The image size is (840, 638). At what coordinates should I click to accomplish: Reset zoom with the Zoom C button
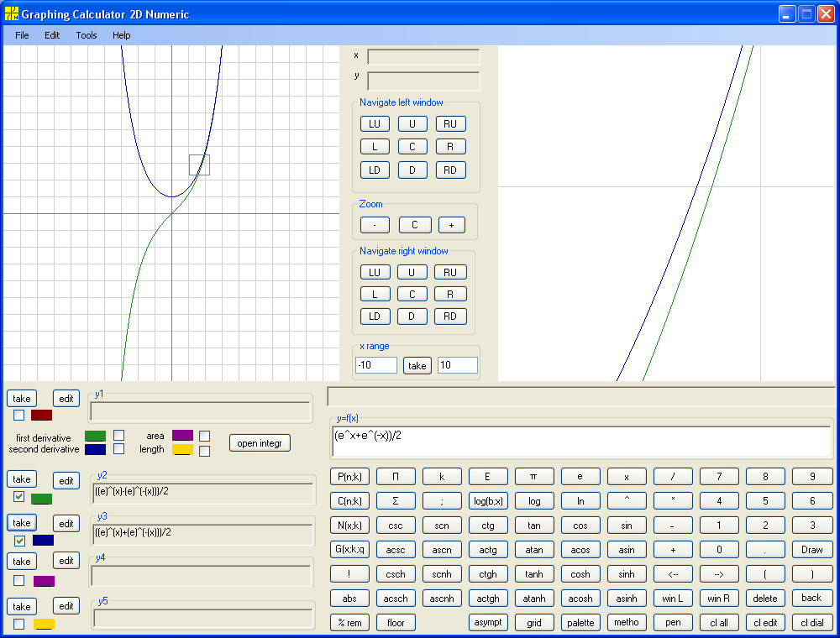[x=415, y=225]
